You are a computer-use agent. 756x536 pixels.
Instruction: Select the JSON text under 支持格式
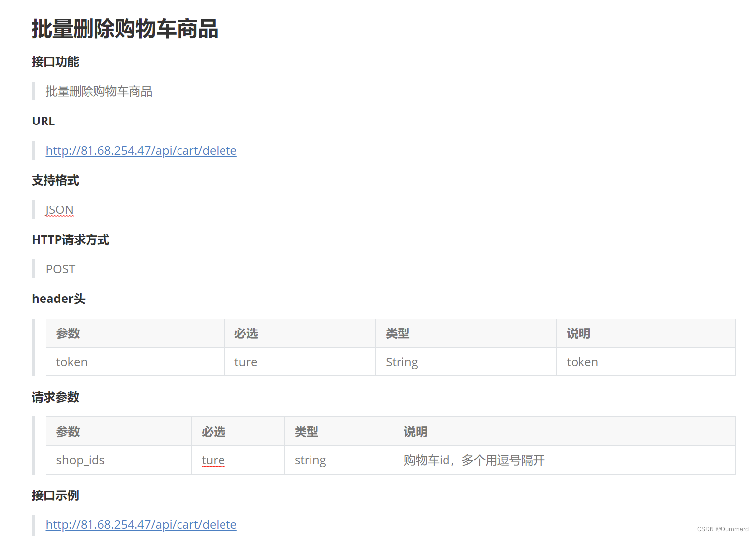tap(58, 209)
